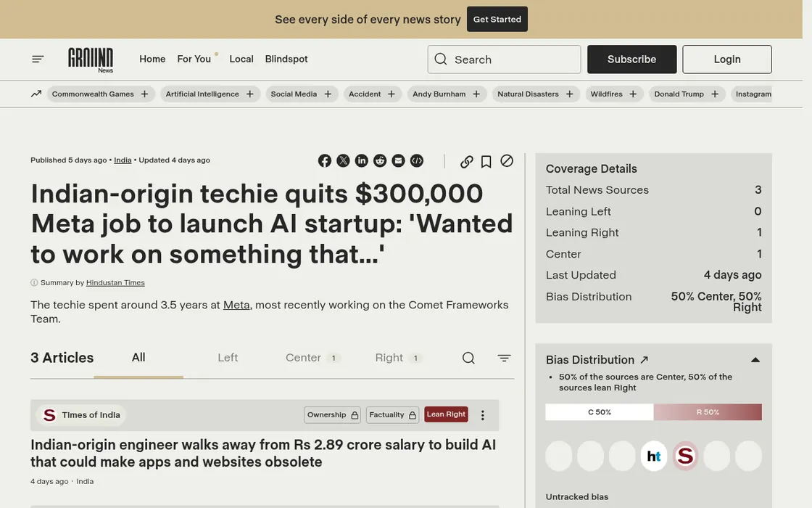The height and width of the screenshot is (508, 812).
Task: Add Artificial Intelligence topic with plus
Action: 250,94
